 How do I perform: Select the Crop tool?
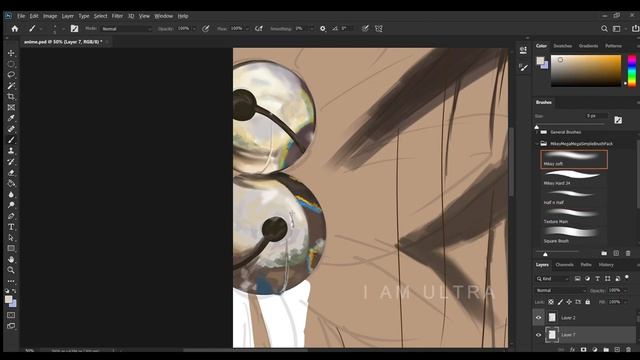pyautogui.click(x=11, y=96)
